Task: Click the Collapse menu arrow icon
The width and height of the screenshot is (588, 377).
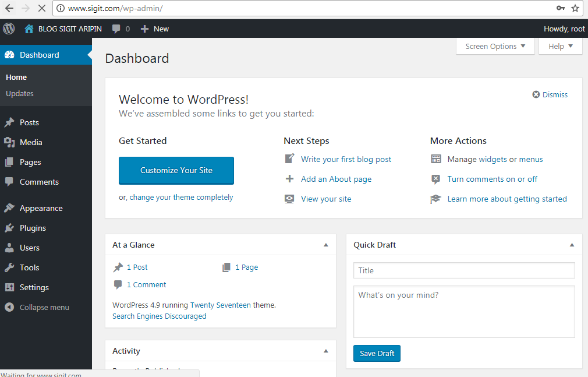Action: 9,307
